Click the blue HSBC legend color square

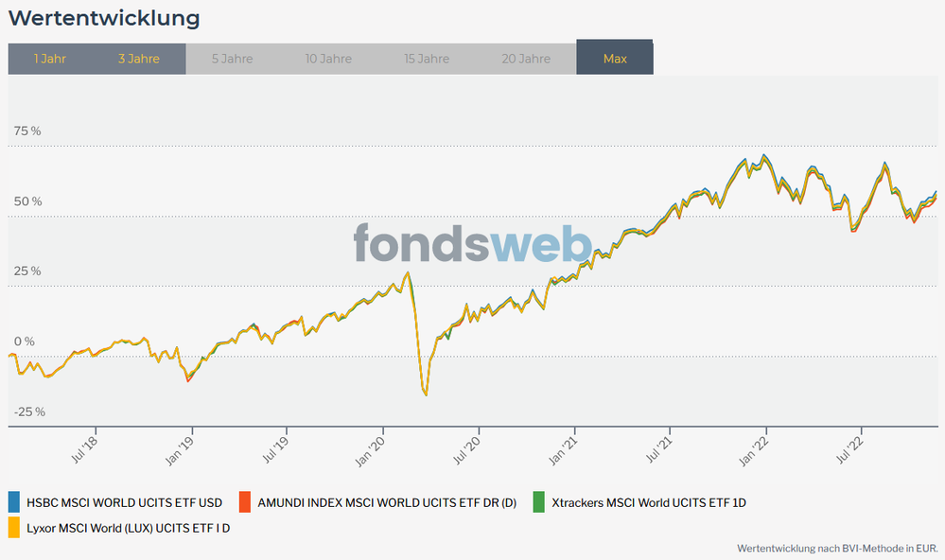coord(14,502)
